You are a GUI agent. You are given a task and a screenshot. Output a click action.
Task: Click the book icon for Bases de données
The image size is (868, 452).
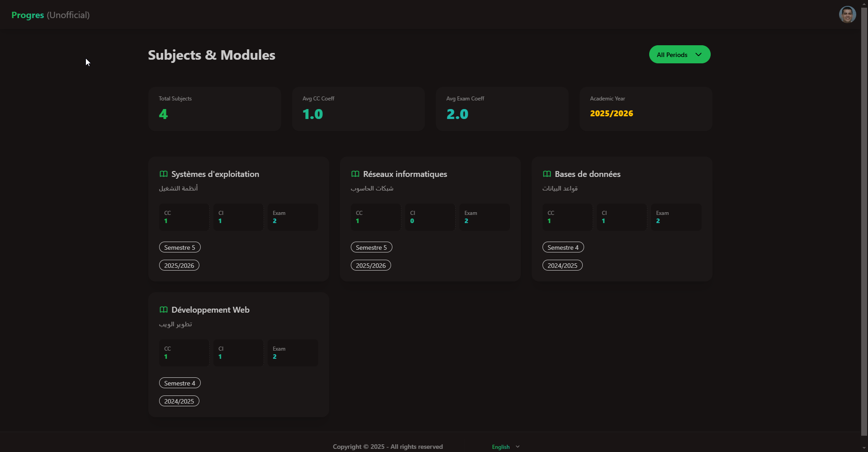coord(547,174)
